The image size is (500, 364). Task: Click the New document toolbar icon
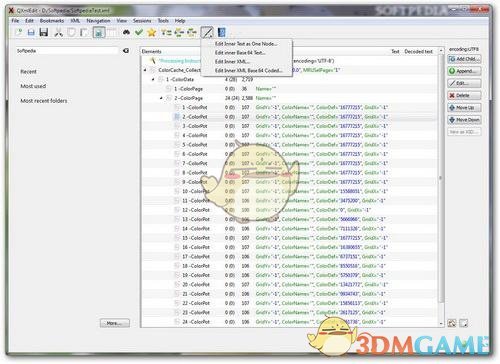(19, 32)
